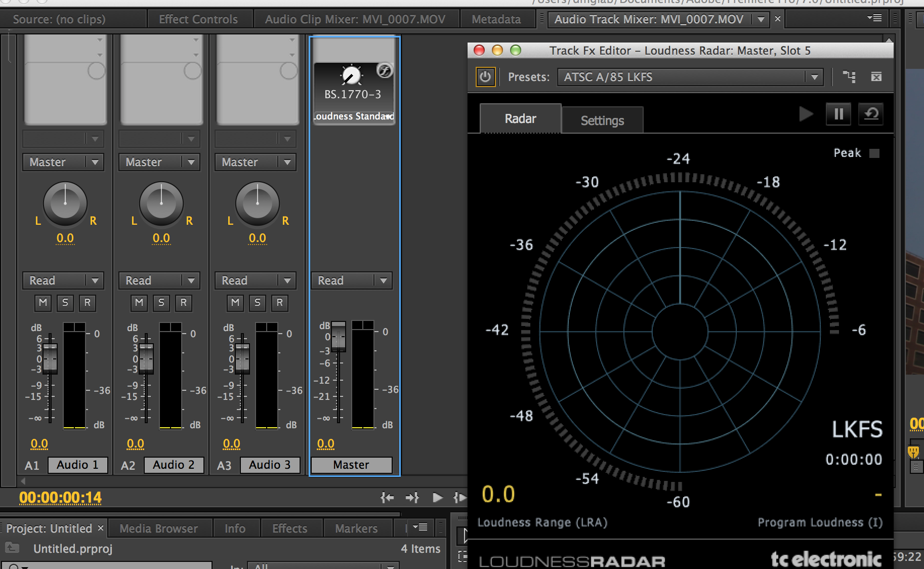Mute the Audio 2 track
Screen dimensions: 924x569
pos(139,303)
